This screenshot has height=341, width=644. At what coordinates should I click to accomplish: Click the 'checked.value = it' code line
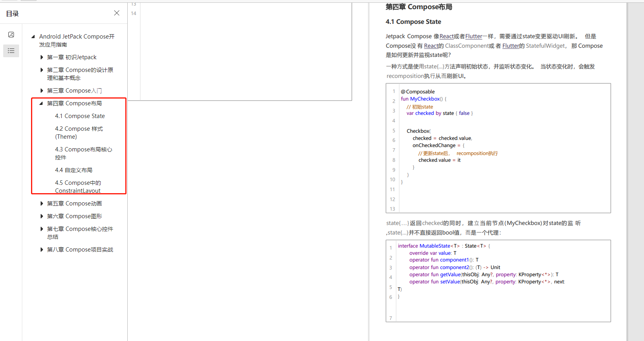(440, 160)
